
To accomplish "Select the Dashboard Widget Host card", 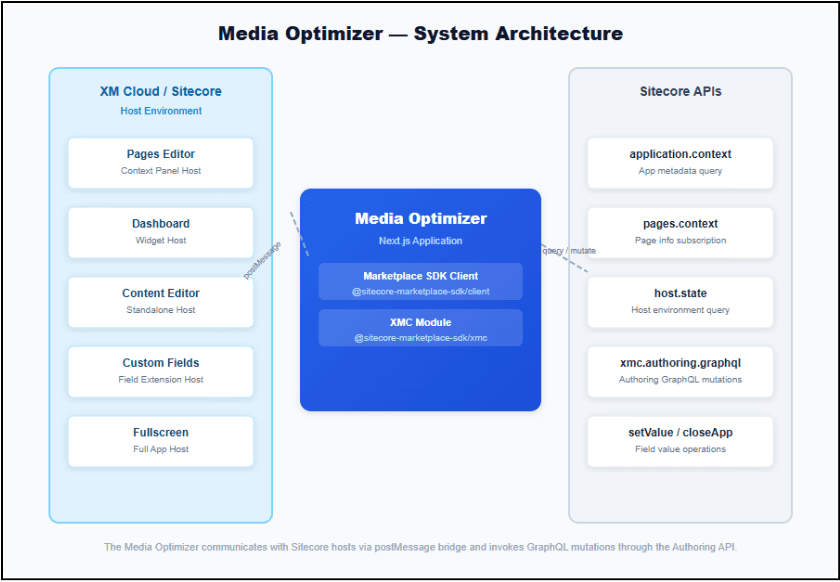I will [x=161, y=233].
